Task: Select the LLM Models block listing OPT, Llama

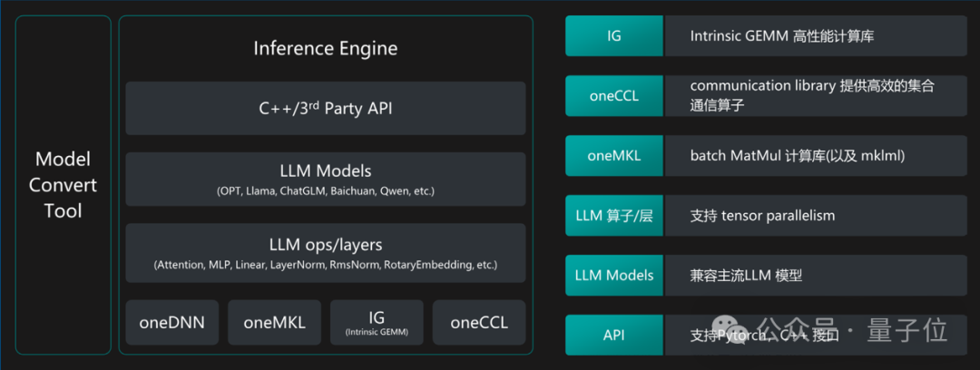Action: 325,180
